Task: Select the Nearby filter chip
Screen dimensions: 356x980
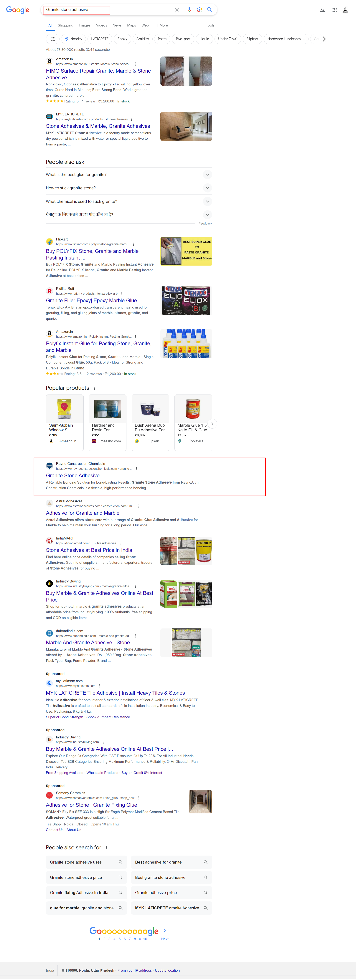Action: click(x=73, y=39)
